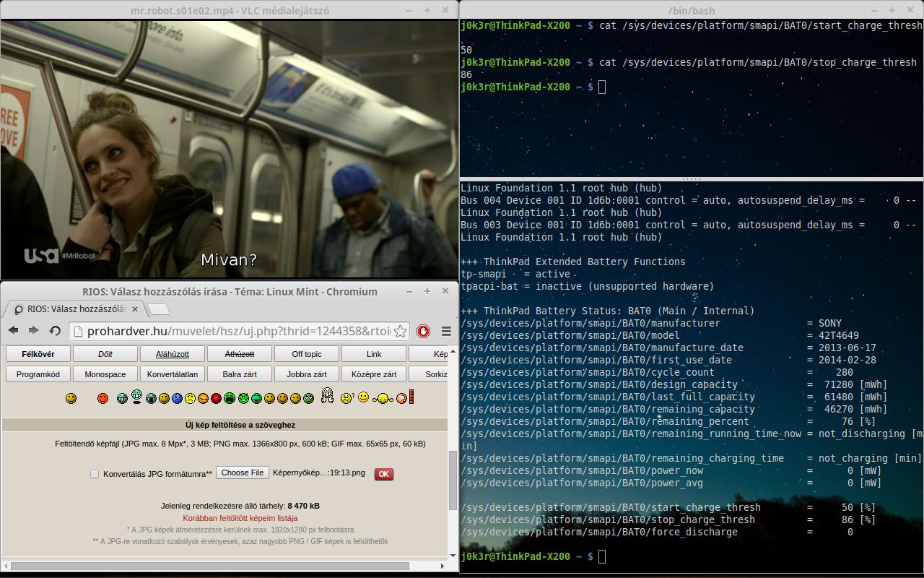Click the /bin/bash terminal title bar
This screenshot has width=924, height=578.
[x=692, y=10]
